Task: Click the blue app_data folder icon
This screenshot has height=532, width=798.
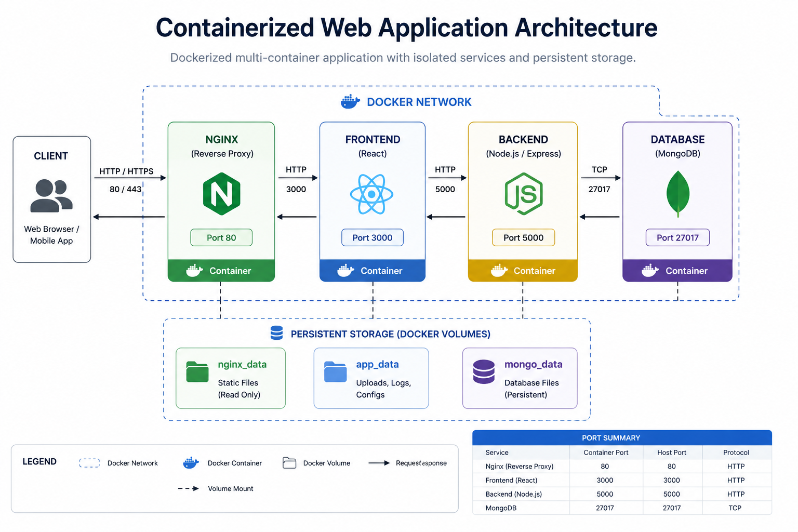Action: pos(336,371)
